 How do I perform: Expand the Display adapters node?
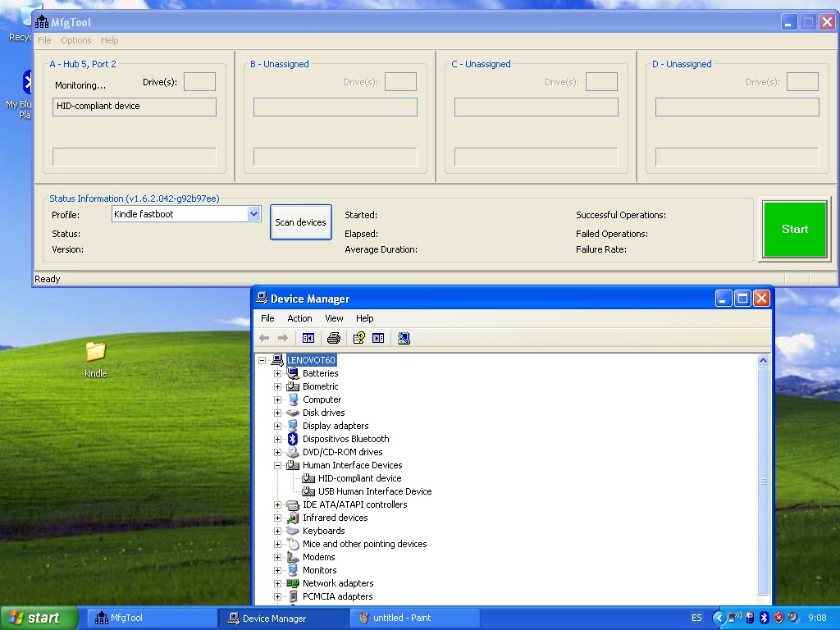[277, 426]
